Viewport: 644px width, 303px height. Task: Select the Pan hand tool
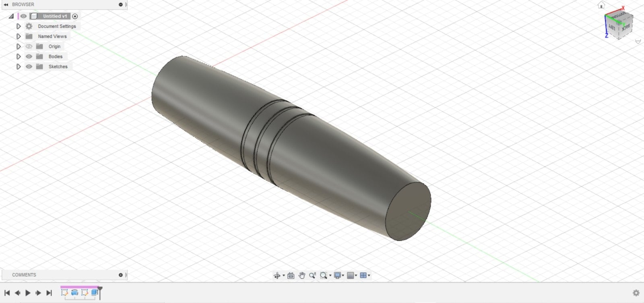[302, 276]
